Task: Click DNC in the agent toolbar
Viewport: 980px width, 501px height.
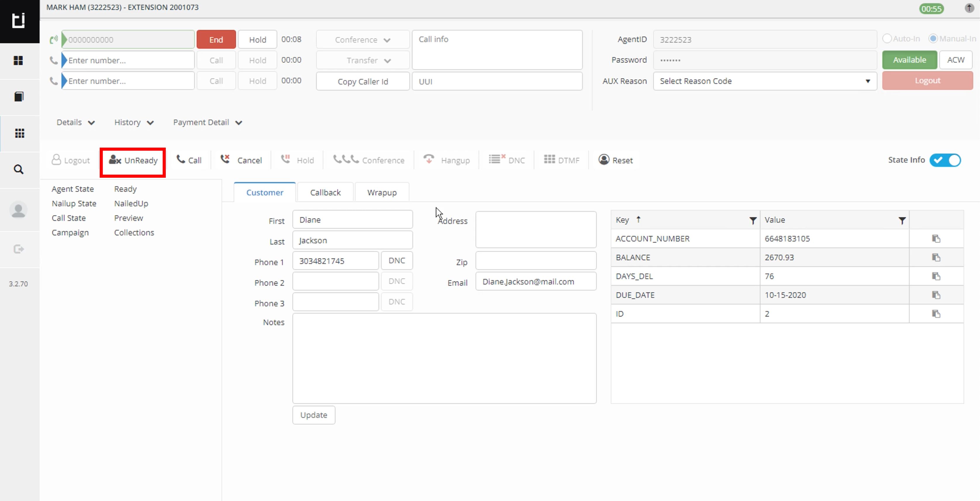Action: pos(507,160)
